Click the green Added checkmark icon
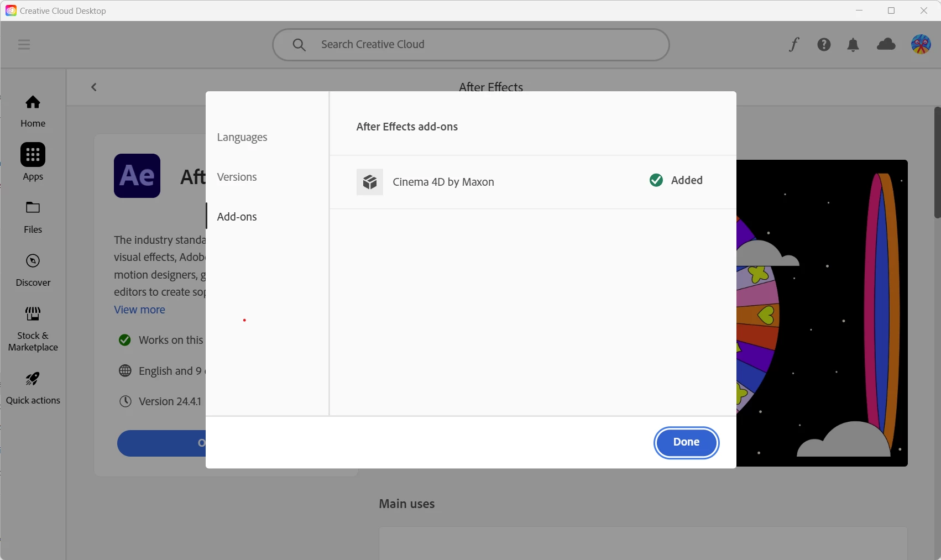 point(656,180)
